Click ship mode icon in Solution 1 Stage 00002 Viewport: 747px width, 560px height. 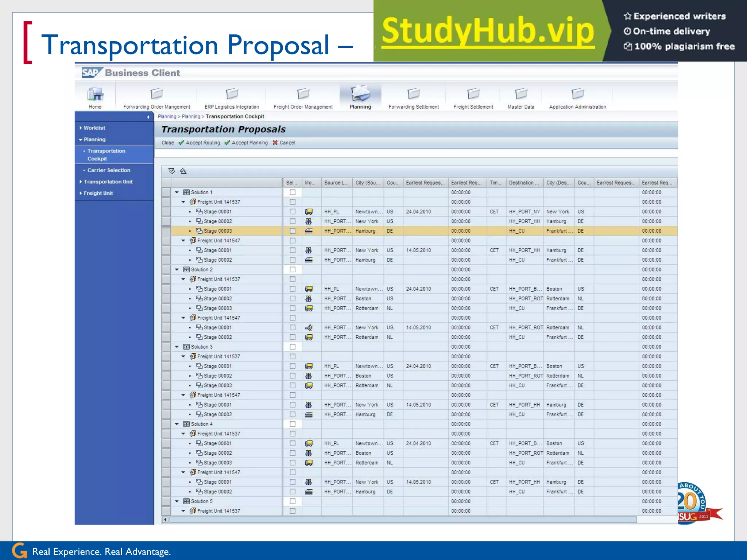coord(309,221)
